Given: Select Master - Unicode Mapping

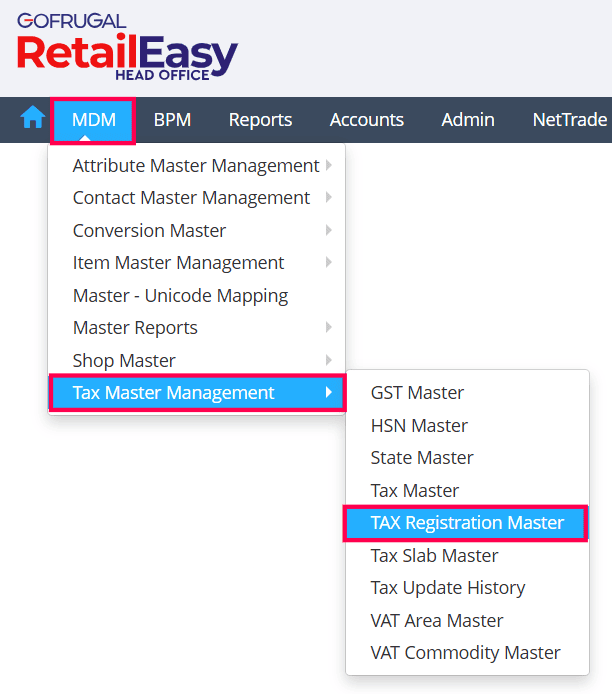Looking at the screenshot, I should click(x=196, y=296).
